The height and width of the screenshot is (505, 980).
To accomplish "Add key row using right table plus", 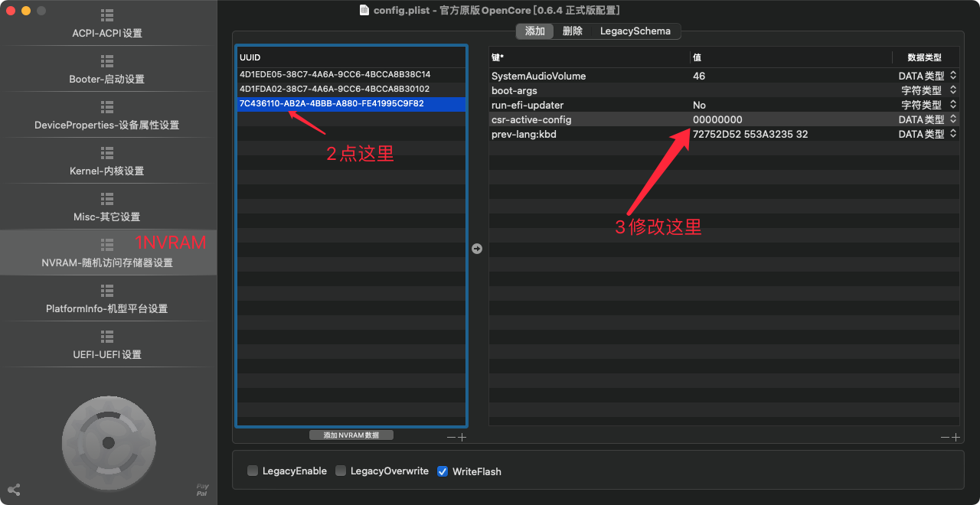I will (955, 437).
